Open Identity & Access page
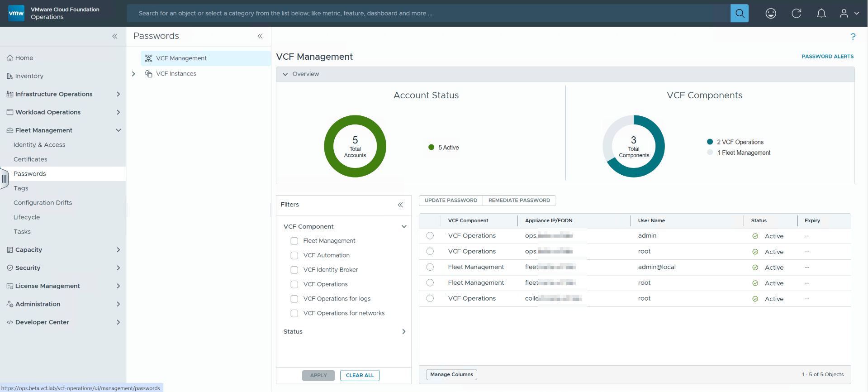Screen dimensions: 868x392 click(x=39, y=145)
